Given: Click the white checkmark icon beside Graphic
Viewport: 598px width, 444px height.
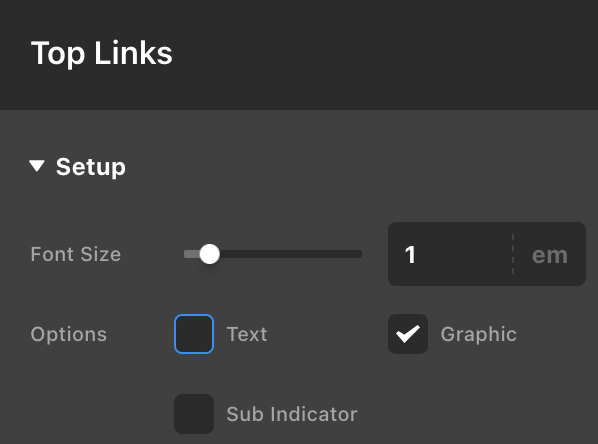Looking at the screenshot, I should click(x=408, y=334).
